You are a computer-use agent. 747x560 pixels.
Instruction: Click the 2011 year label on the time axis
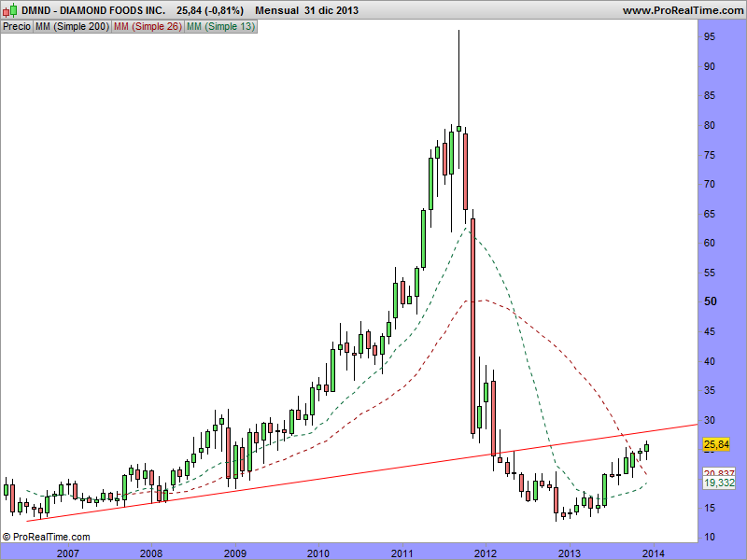point(402,553)
